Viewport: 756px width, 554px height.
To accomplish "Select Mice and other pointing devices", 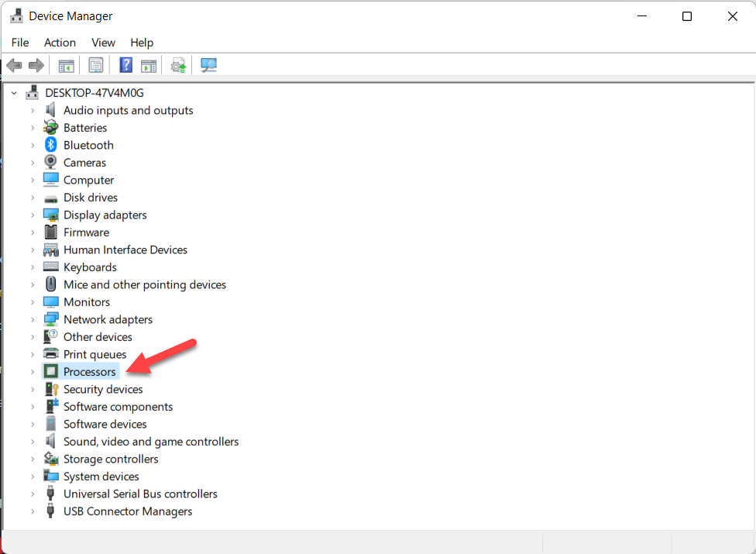I will (145, 285).
